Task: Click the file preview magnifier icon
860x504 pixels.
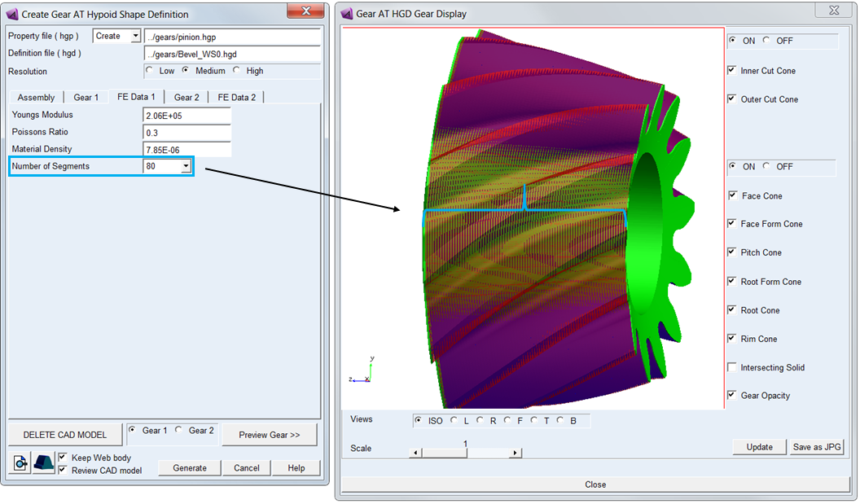Action: [x=20, y=462]
